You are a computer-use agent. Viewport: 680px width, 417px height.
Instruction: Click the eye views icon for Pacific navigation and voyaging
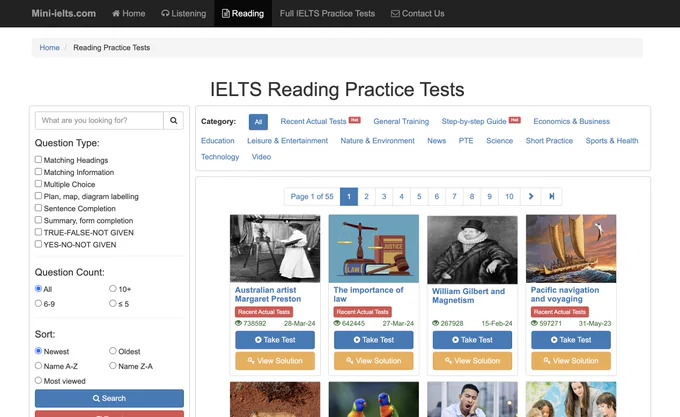[x=534, y=323]
